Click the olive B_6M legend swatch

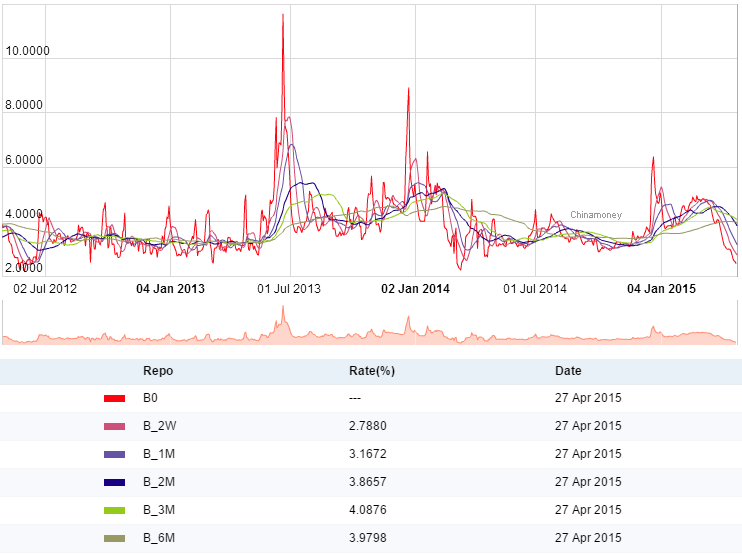114,539
